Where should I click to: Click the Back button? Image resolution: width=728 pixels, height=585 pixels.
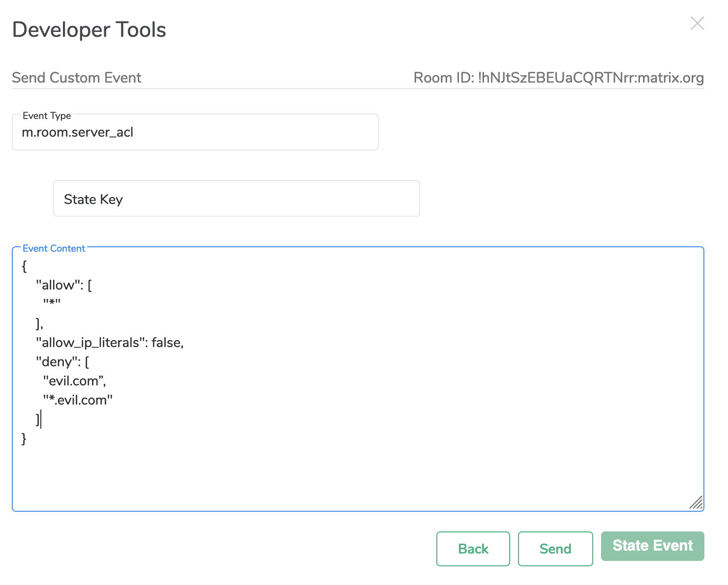pyautogui.click(x=473, y=549)
